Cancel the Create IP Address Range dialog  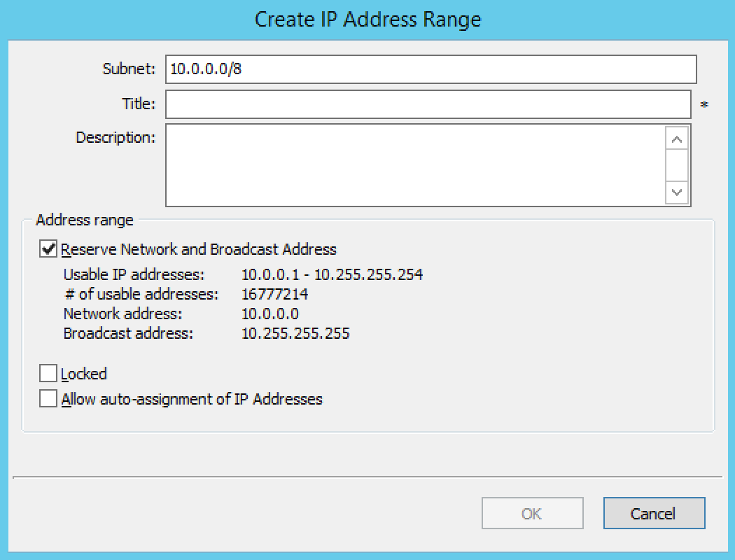click(x=653, y=514)
